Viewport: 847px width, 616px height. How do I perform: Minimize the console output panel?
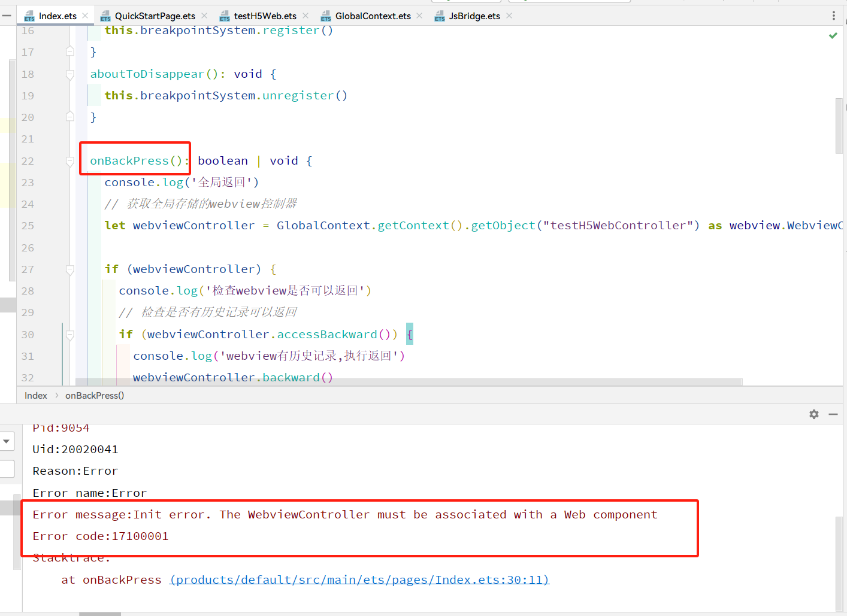pos(833,414)
